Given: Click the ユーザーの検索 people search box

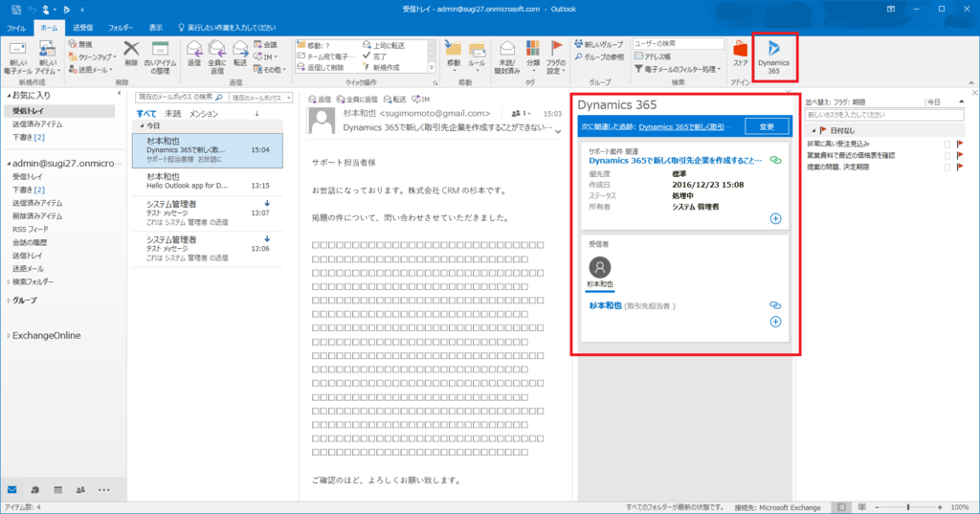Looking at the screenshot, I should (679, 44).
